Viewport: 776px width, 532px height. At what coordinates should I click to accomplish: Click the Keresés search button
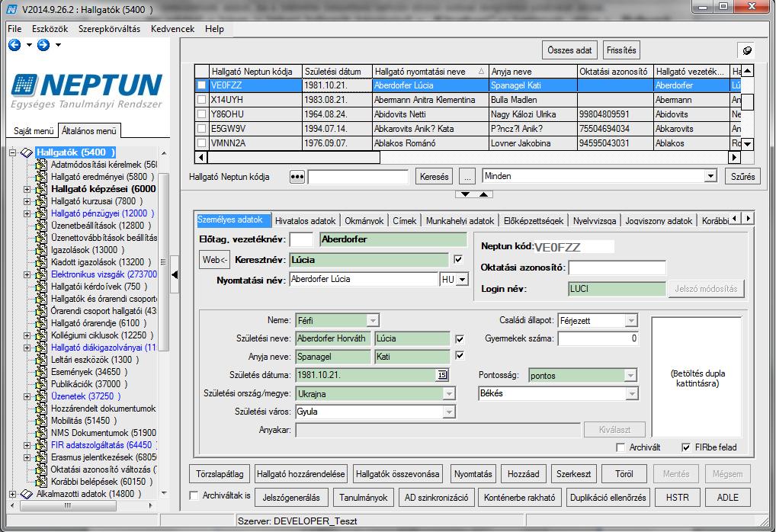tap(434, 177)
